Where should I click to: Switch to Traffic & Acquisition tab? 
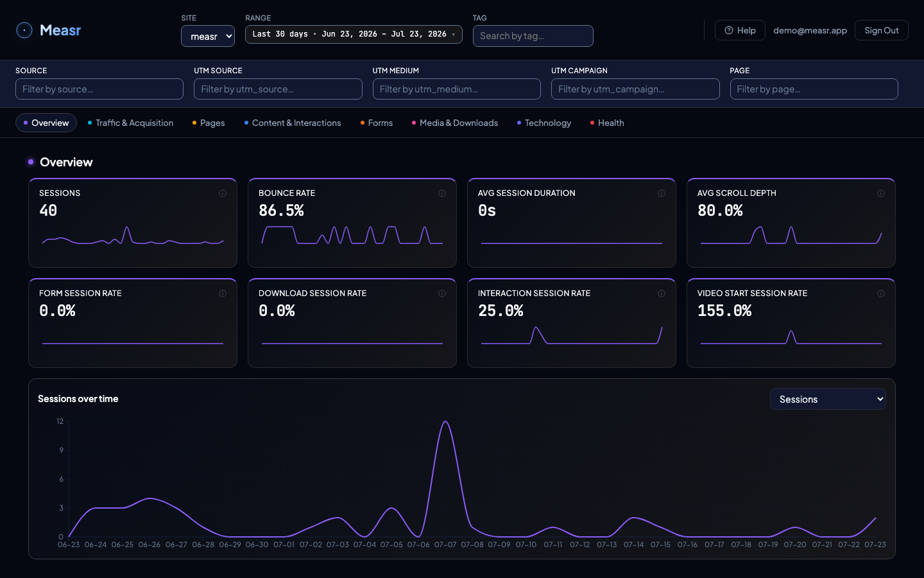(131, 123)
